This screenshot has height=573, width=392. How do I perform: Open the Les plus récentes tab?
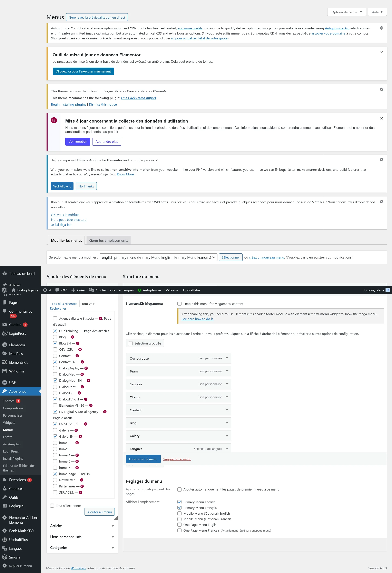point(65,304)
